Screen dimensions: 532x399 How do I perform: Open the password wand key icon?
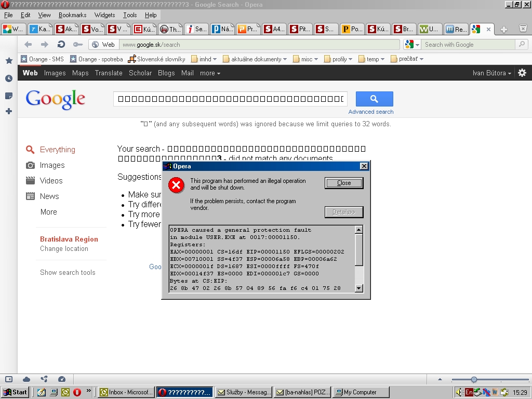tap(78, 45)
